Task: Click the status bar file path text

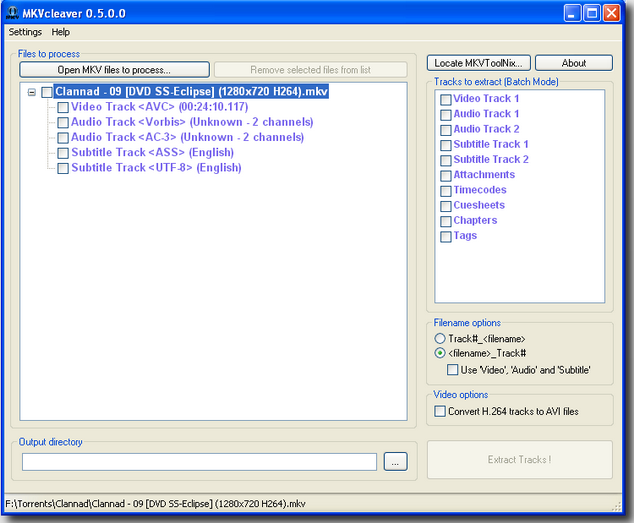Action: pyautogui.click(x=155, y=504)
